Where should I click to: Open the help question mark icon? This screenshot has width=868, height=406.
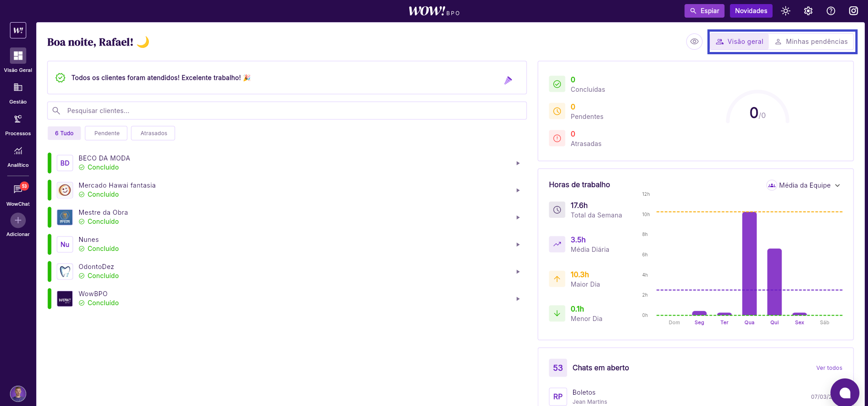click(x=830, y=11)
